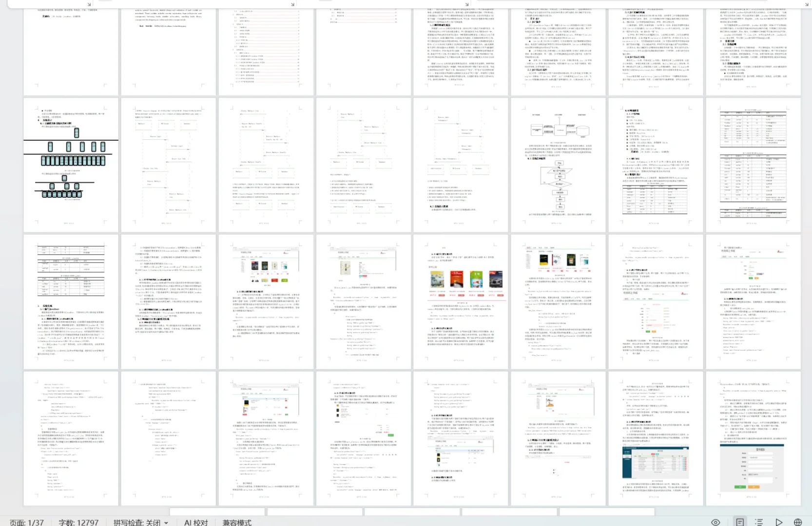Start reading mode with the play icon
Screen dimensions: 812x526
coord(779,522)
